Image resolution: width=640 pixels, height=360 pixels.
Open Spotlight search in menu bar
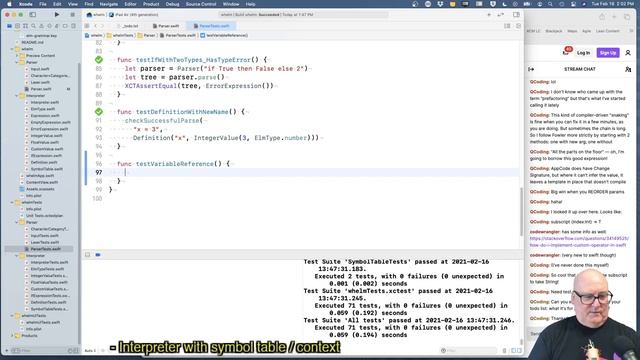[550, 4]
